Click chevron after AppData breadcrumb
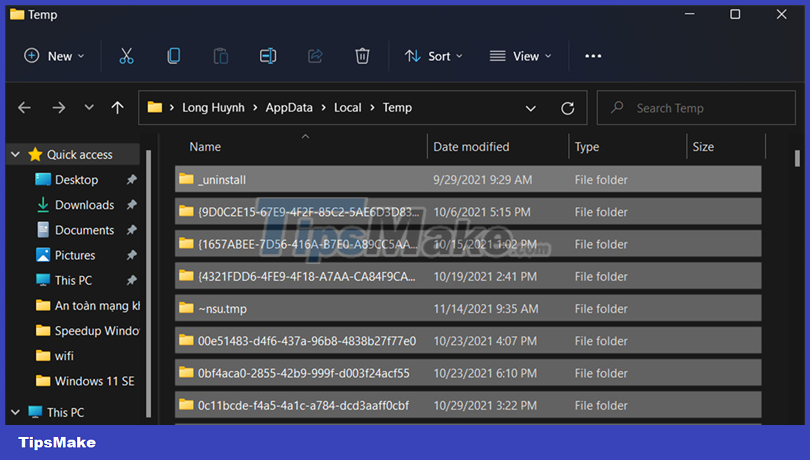This screenshot has height=460, width=810. (x=323, y=108)
